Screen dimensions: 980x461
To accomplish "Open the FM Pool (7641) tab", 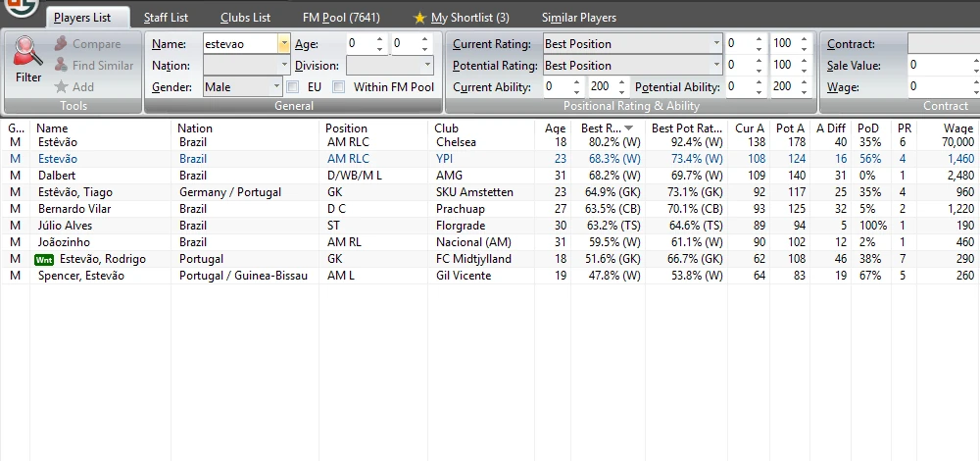I will [x=341, y=18].
